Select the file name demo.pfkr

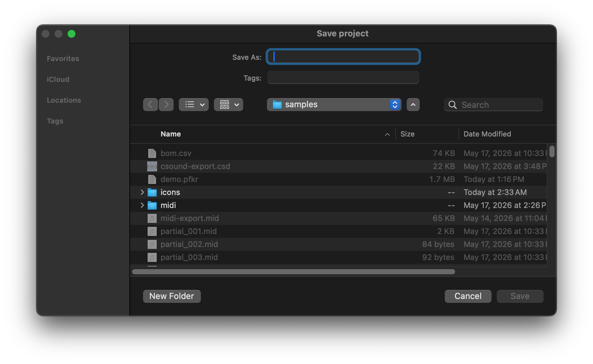coord(179,179)
